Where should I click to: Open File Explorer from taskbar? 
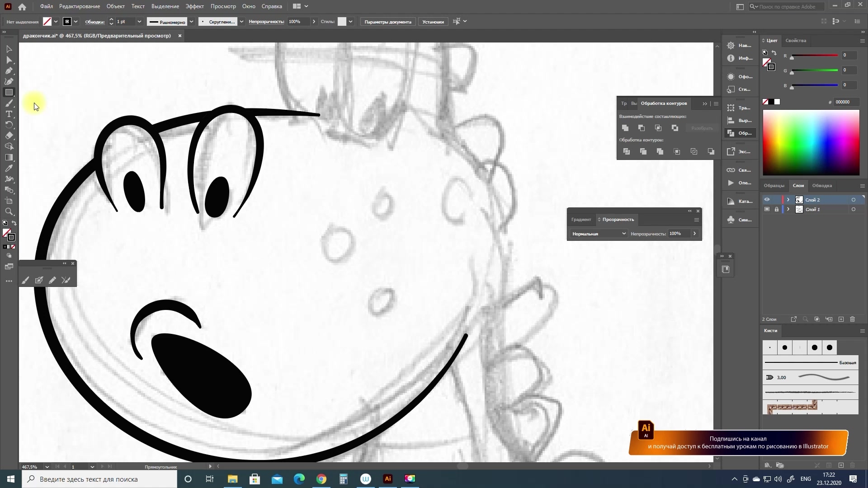232,479
